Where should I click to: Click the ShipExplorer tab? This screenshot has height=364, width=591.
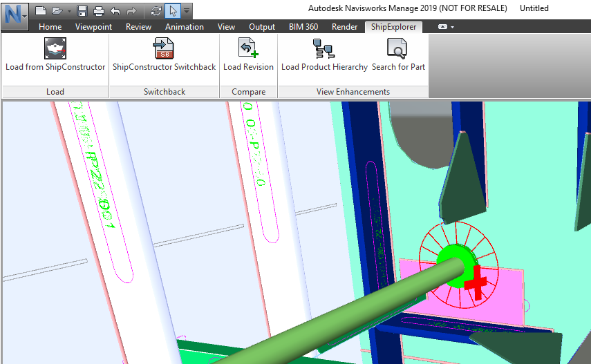click(393, 27)
